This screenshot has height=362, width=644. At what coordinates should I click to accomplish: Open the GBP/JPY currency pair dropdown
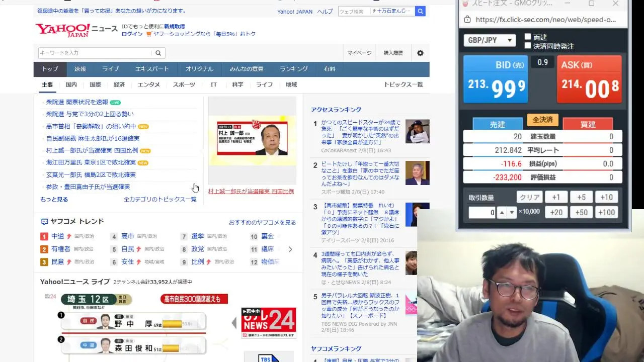pos(490,40)
